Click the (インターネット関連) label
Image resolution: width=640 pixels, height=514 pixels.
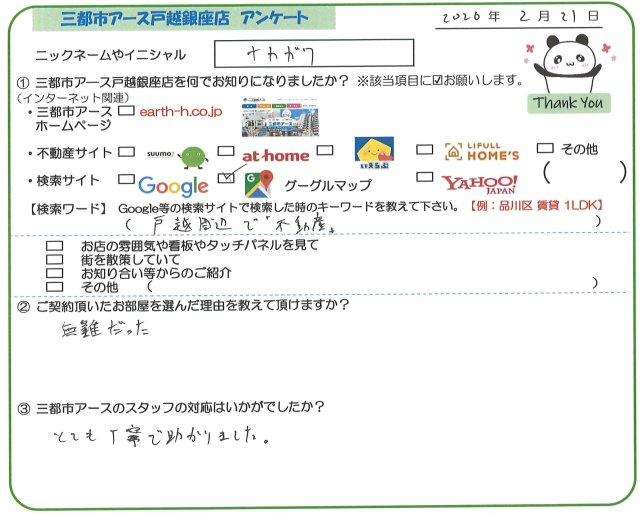(73, 98)
